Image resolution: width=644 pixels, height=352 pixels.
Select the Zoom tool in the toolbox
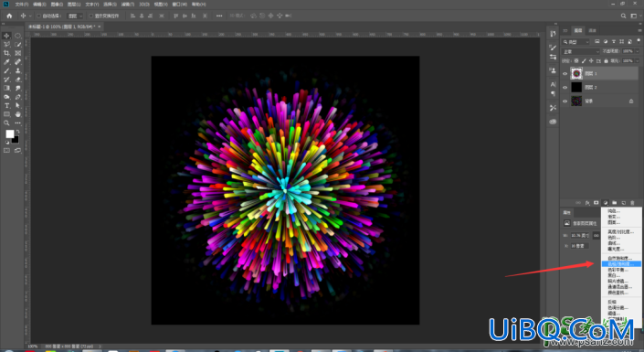click(x=6, y=123)
